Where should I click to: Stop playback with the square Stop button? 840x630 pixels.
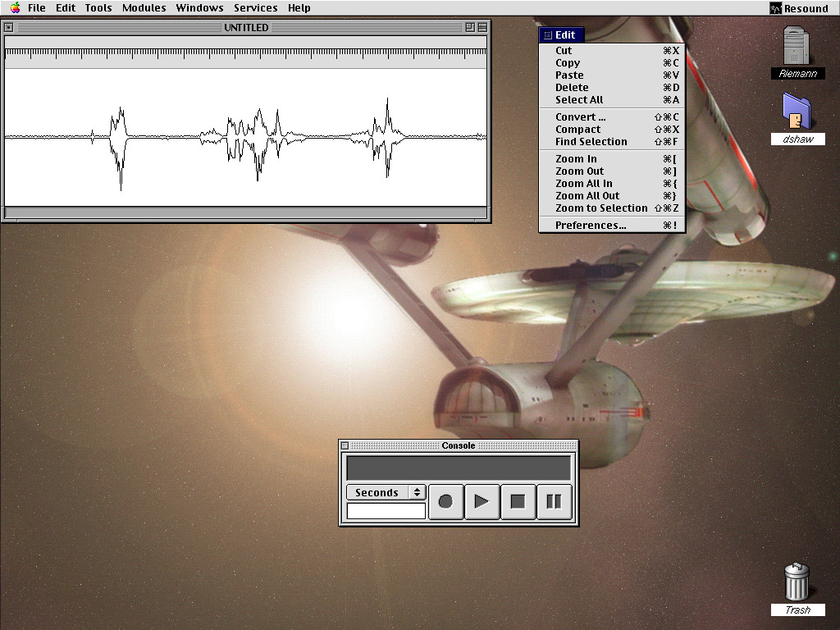tap(518, 501)
